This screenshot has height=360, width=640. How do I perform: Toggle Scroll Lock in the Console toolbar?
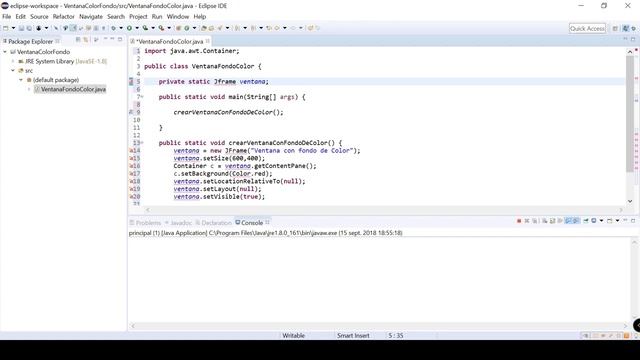(552, 221)
